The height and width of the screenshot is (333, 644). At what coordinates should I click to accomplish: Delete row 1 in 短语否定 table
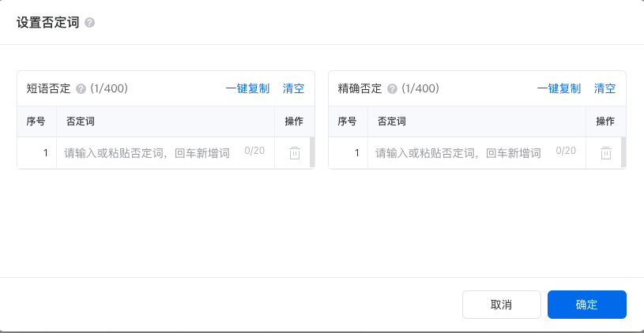tap(294, 153)
